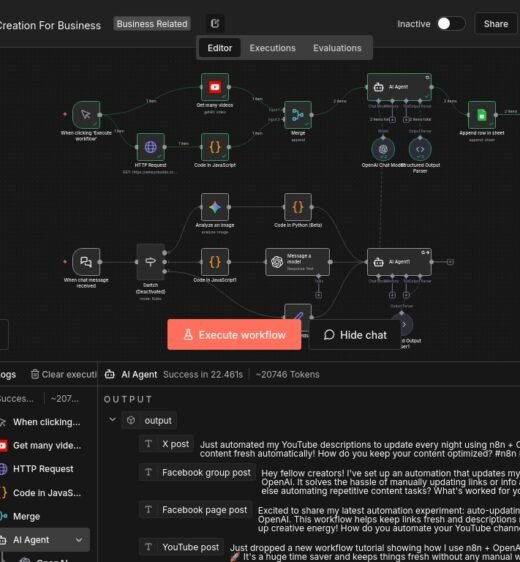This screenshot has width=520, height=562.
Task: Collapse the output tree chevron
Action: click(x=112, y=419)
